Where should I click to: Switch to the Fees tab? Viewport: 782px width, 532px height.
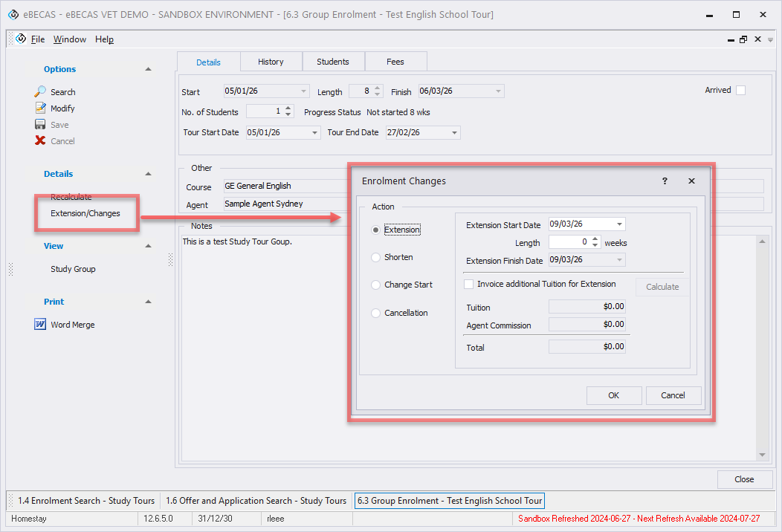395,62
